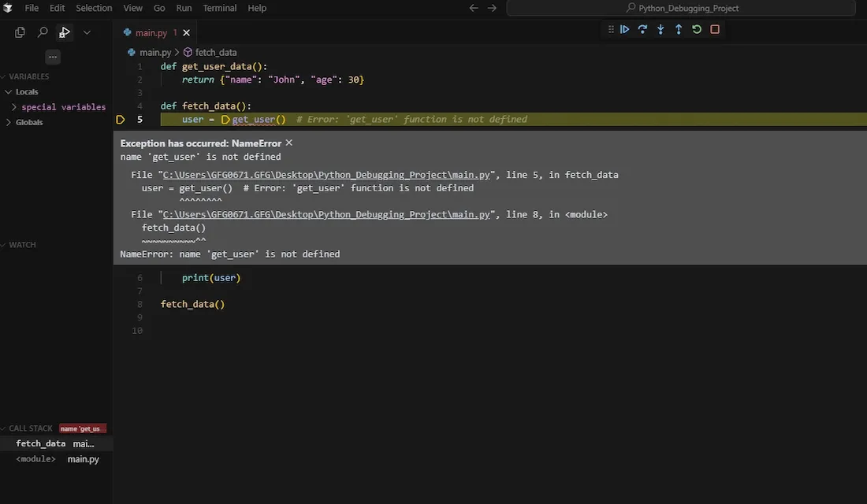The image size is (867, 504).
Task: Restart the debugging session
Action: click(697, 29)
